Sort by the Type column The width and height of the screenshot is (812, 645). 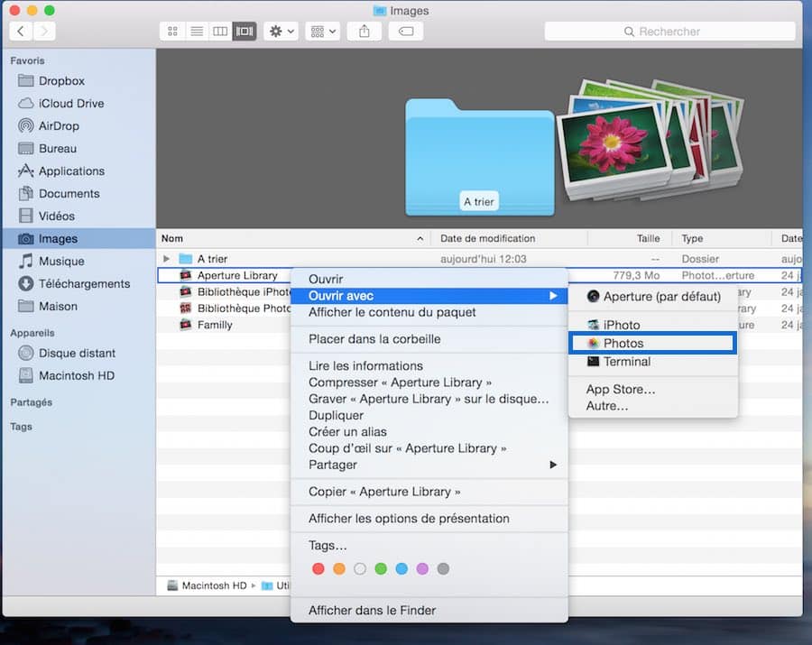pos(722,239)
